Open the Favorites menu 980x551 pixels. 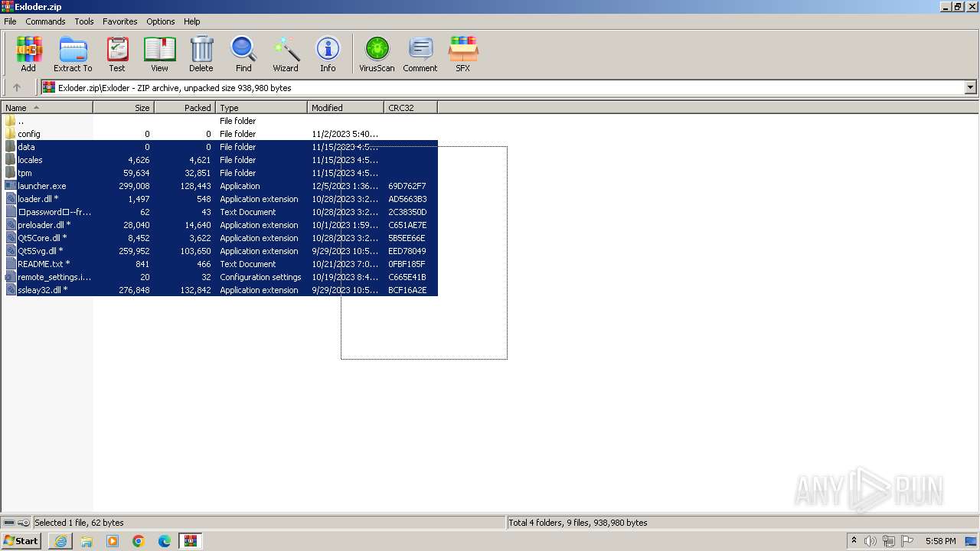(x=120, y=21)
